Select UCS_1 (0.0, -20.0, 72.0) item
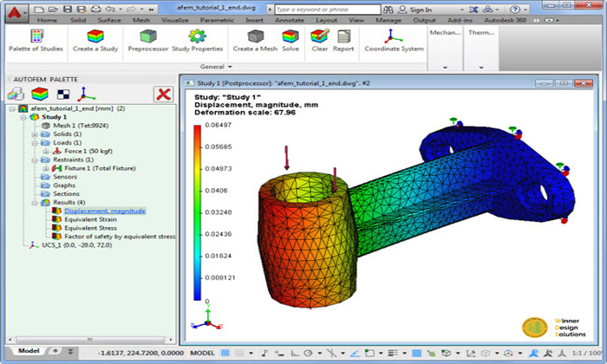The image size is (607, 364). 76,245
